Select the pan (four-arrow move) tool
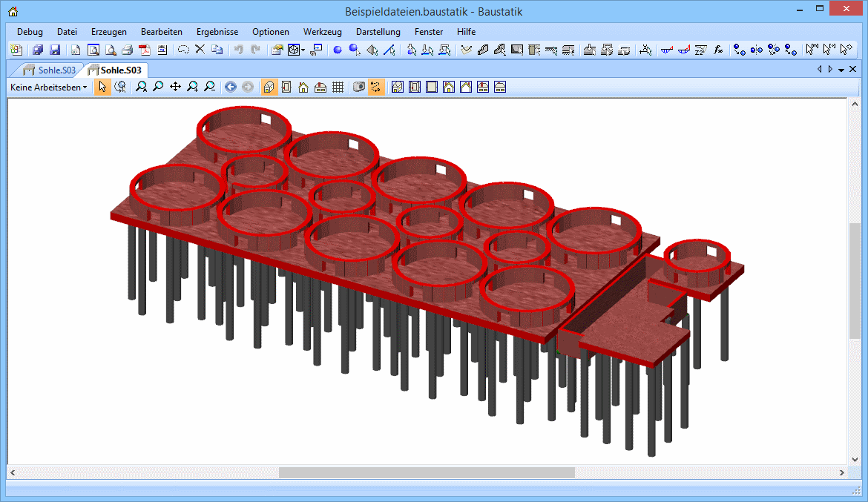Image resolution: width=868 pixels, height=502 pixels. point(175,87)
